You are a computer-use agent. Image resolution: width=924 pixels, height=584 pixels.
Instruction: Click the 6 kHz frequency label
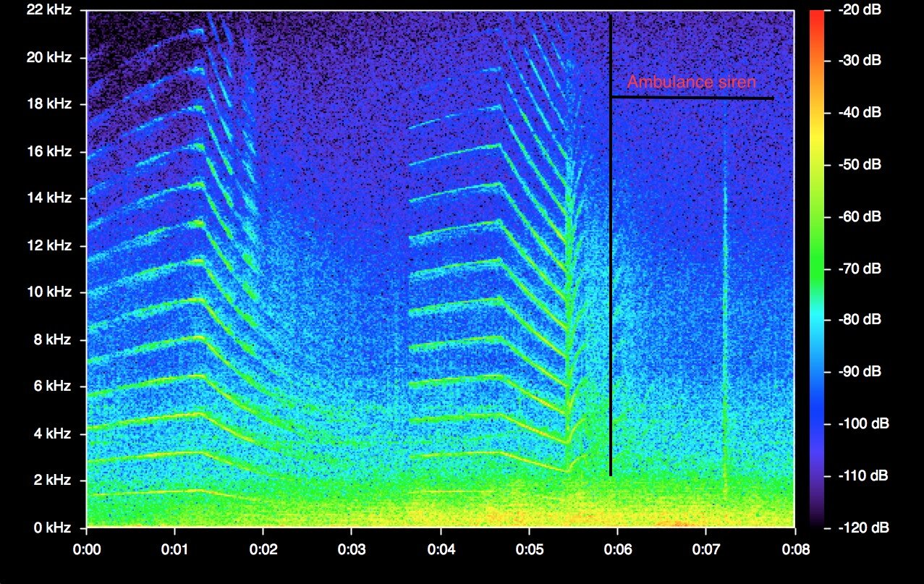[x=54, y=386]
